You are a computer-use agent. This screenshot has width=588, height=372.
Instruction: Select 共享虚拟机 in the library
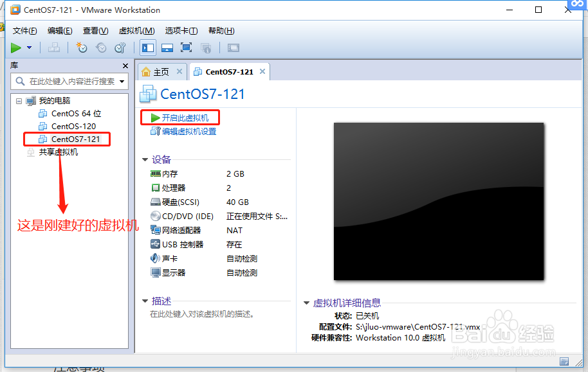click(x=58, y=152)
